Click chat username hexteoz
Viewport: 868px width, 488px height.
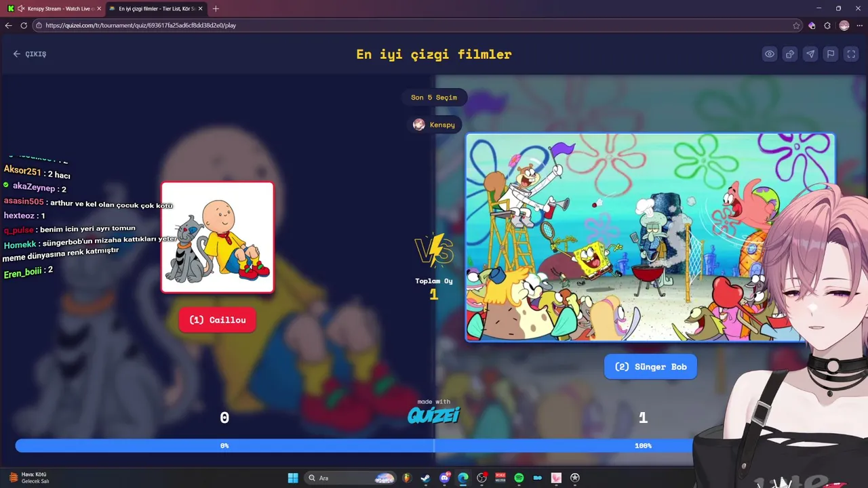click(x=18, y=216)
